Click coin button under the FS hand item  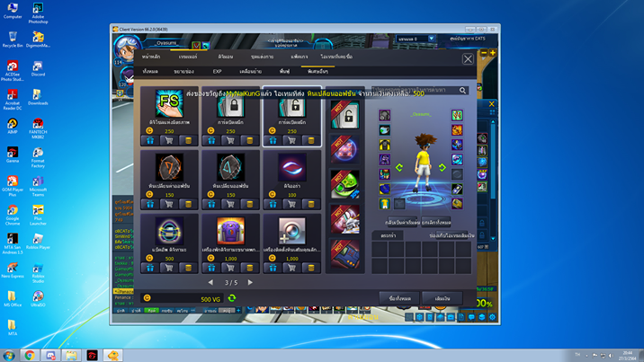tap(189, 141)
